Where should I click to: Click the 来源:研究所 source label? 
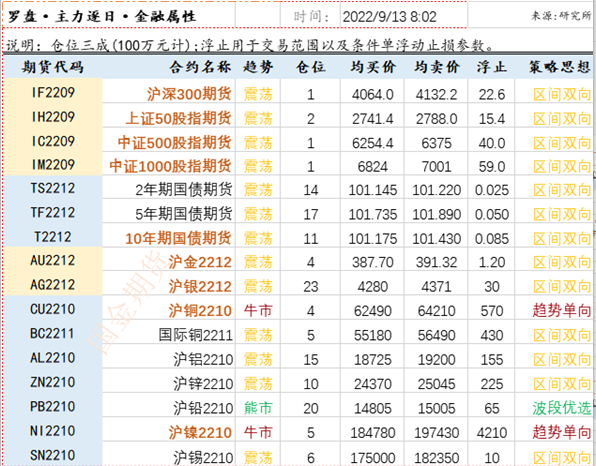(x=561, y=16)
